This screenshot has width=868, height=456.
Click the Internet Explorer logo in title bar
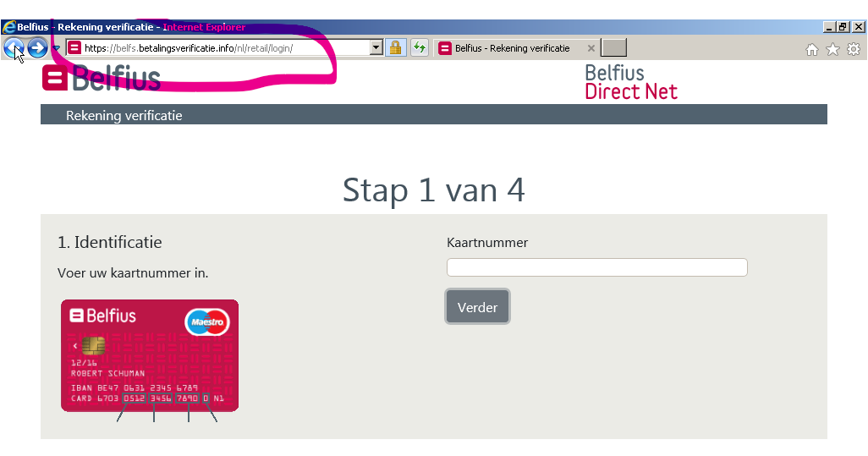(8, 26)
